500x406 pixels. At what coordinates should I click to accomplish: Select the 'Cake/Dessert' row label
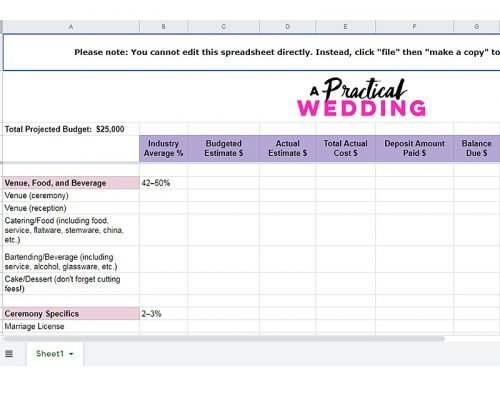click(x=71, y=284)
